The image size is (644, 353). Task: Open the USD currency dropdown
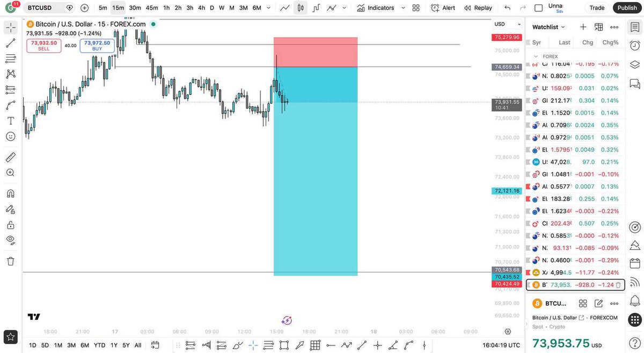point(508,24)
